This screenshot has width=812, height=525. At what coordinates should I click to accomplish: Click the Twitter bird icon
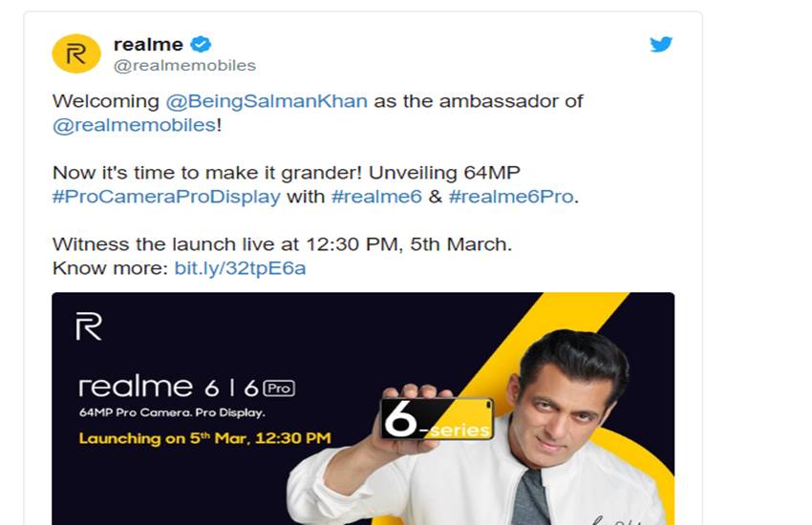coord(661,45)
